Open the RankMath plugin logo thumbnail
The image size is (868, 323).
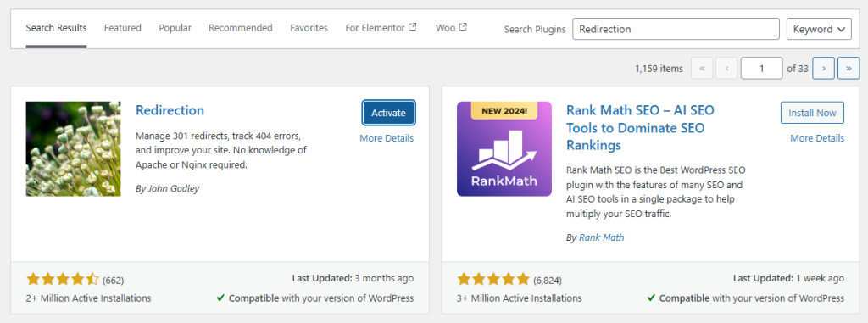coord(504,148)
